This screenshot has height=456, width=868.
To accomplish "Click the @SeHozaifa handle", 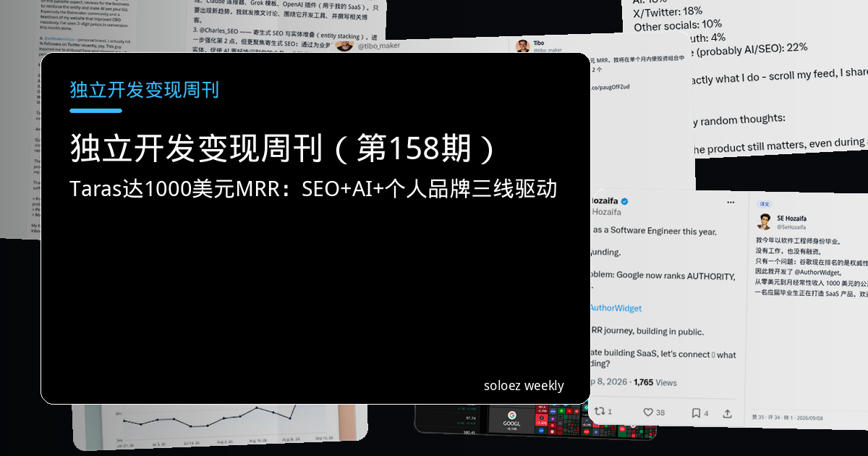I will pos(791,227).
